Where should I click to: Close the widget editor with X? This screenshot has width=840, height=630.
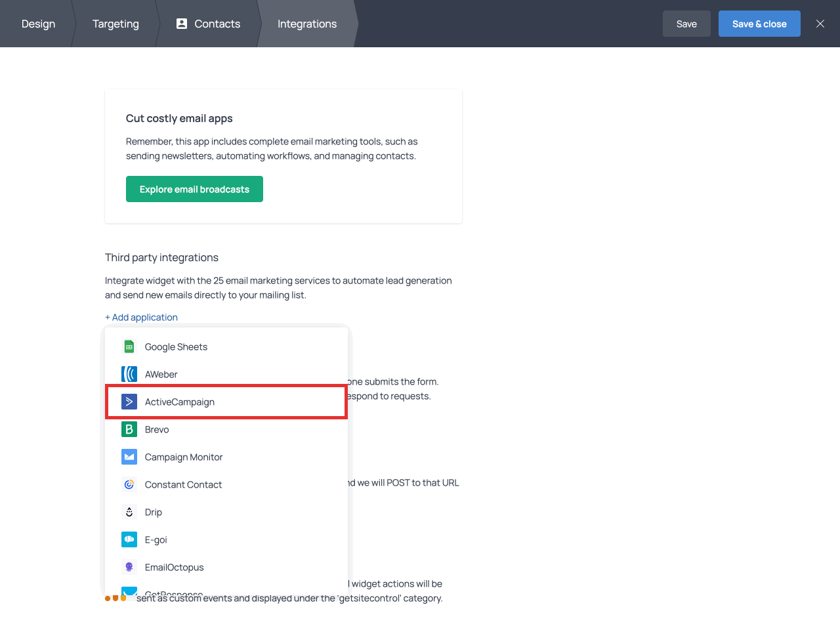820,24
